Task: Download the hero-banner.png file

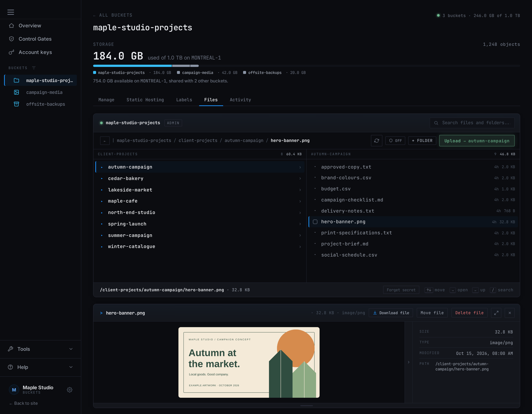Action: [391, 313]
